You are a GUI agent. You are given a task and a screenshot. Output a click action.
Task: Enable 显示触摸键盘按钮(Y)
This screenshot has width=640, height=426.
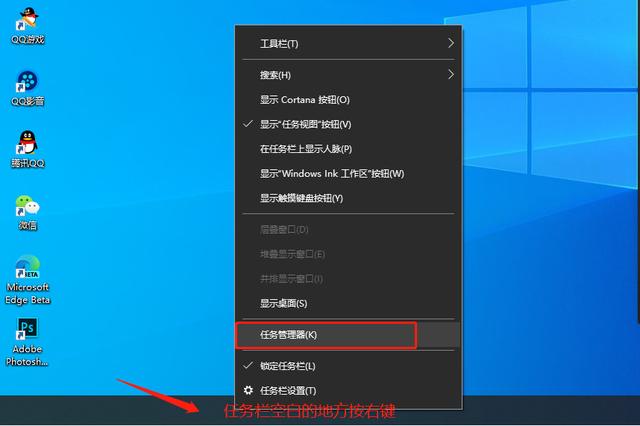pyautogui.click(x=348, y=198)
